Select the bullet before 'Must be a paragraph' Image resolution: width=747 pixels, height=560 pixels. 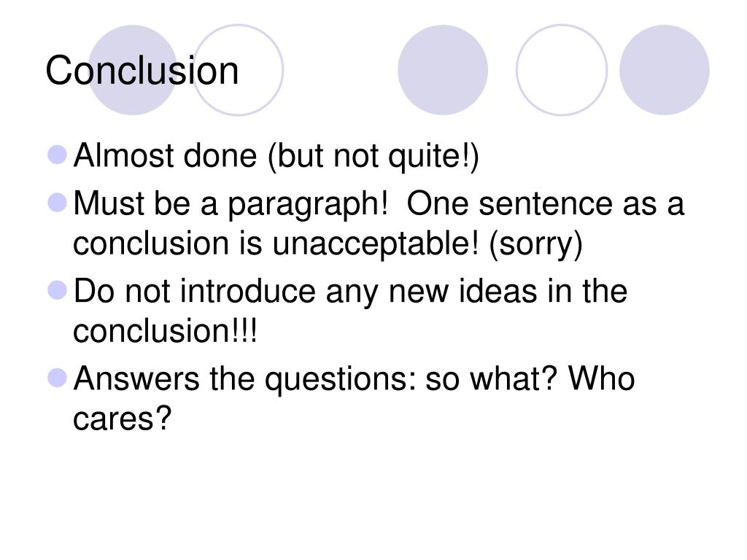pos(58,203)
